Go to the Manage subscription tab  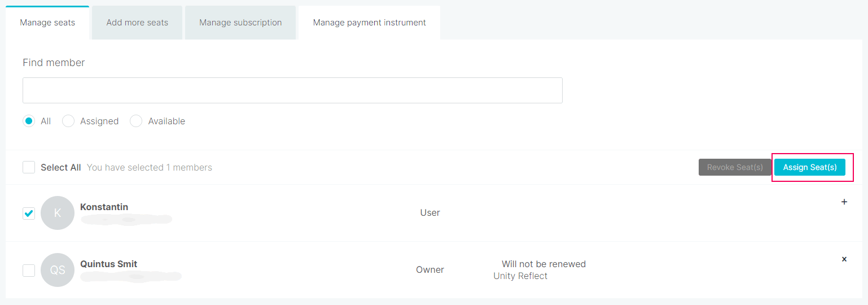pos(240,23)
